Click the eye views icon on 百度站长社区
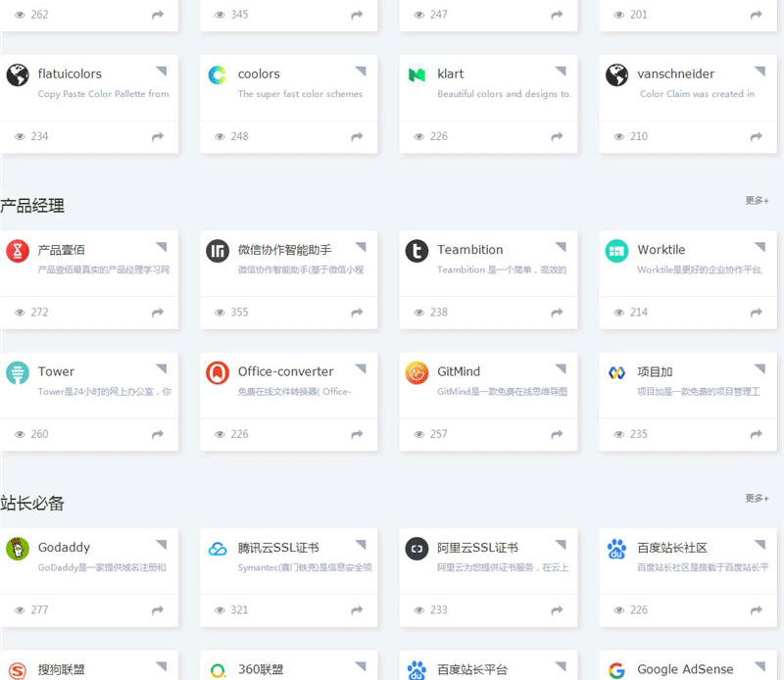 [619, 610]
